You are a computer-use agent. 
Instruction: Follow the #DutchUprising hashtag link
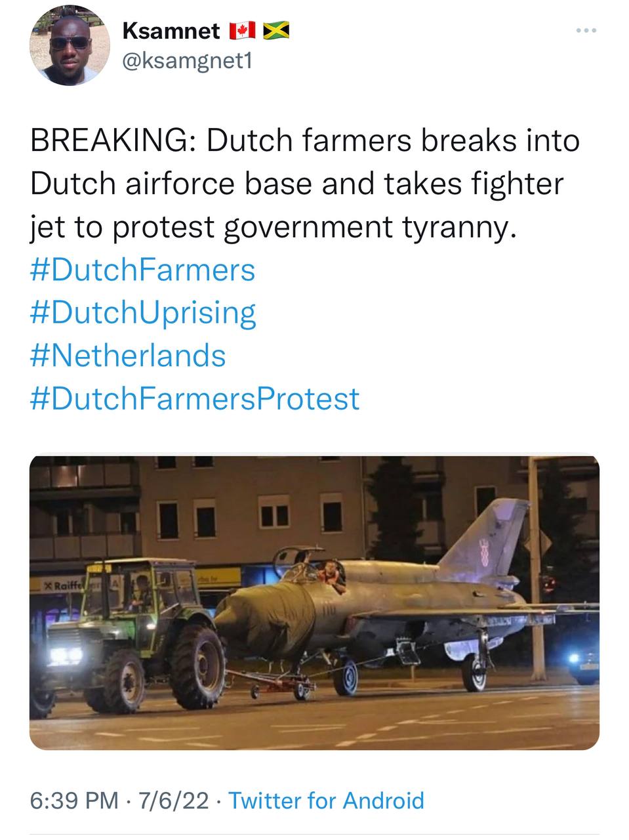(x=142, y=312)
